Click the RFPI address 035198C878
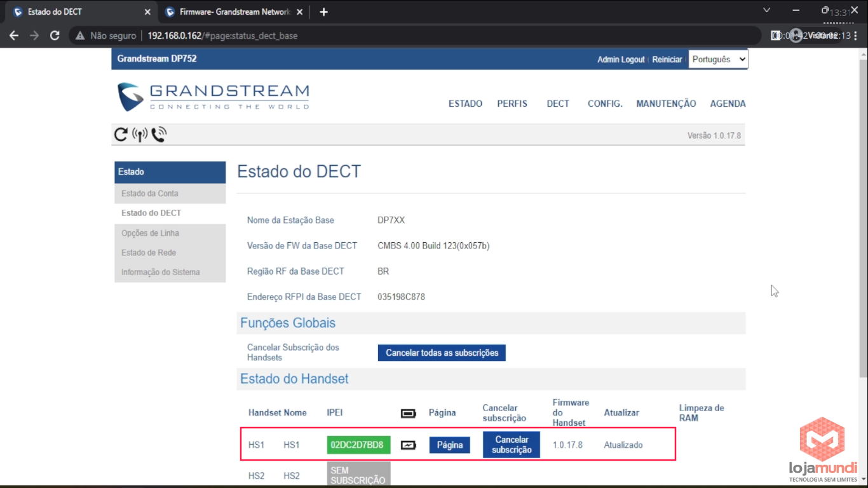This screenshot has height=488, width=868. pos(401,297)
